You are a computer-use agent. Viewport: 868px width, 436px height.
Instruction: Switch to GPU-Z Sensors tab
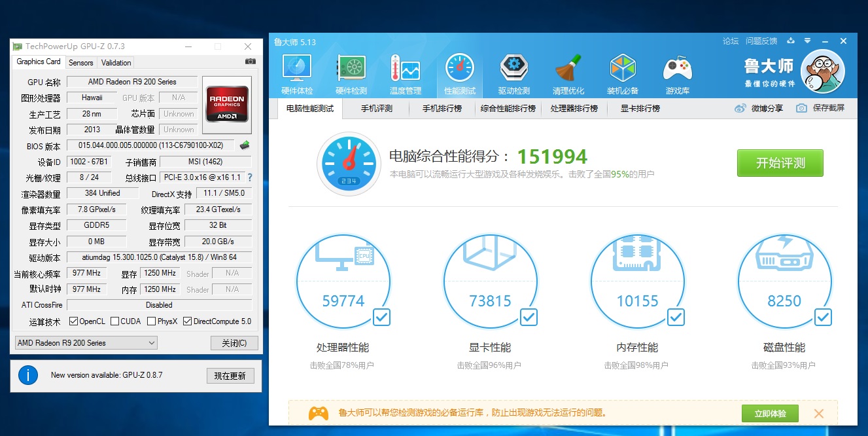pyautogui.click(x=81, y=63)
